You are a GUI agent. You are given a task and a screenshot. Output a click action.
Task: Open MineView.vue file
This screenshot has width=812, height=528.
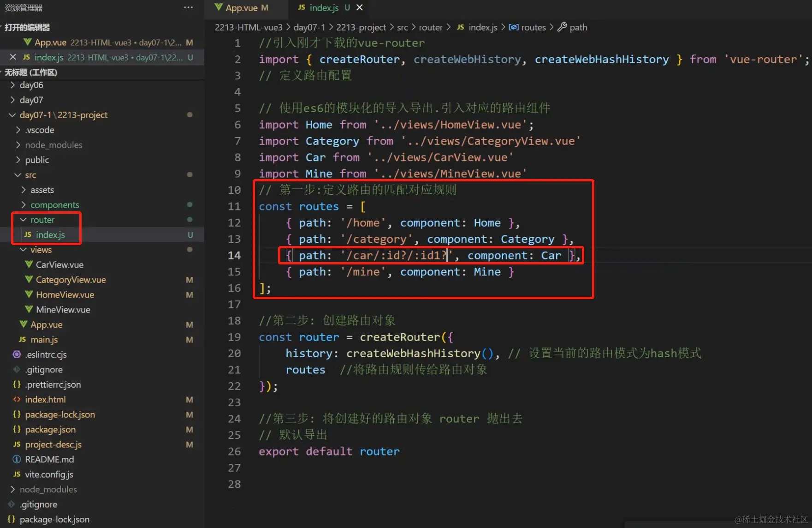click(63, 309)
